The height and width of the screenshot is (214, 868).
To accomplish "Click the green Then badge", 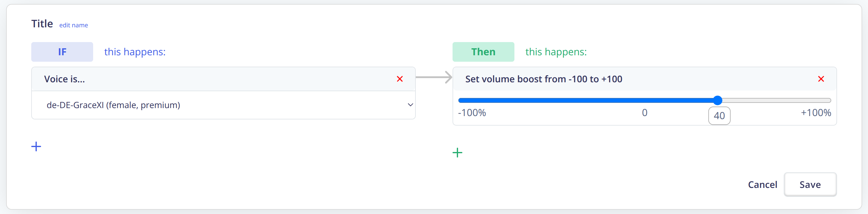I will click(x=483, y=52).
